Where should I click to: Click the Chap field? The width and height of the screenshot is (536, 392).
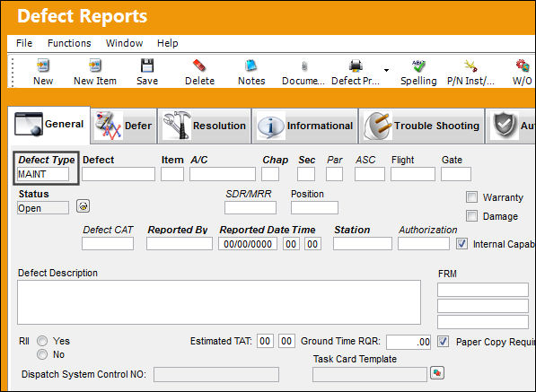point(270,174)
